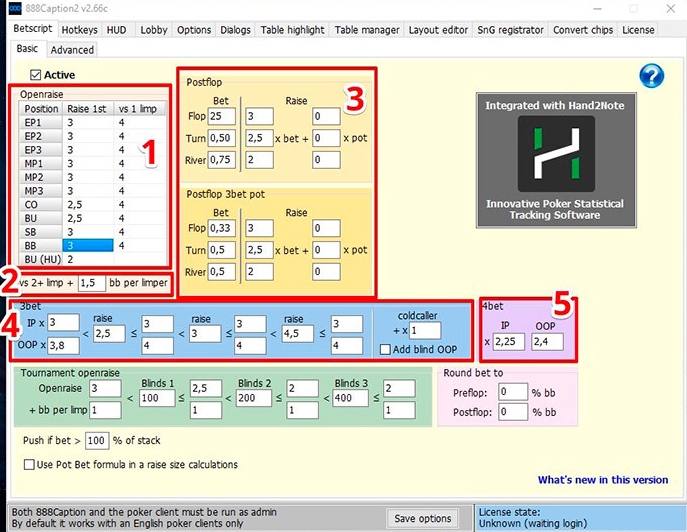The height and width of the screenshot is (532, 687).
Task: Click the coldcaller multiplier input field
Action: (x=424, y=329)
